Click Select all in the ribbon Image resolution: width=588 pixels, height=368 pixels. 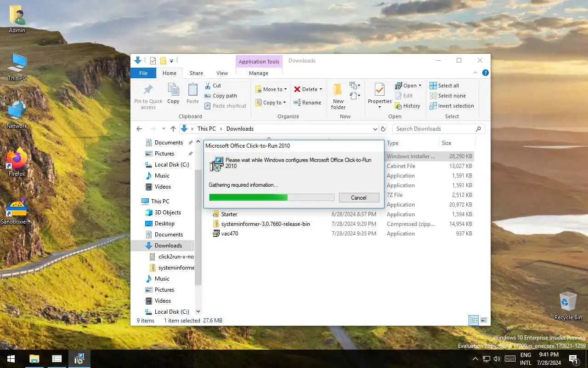(x=444, y=86)
